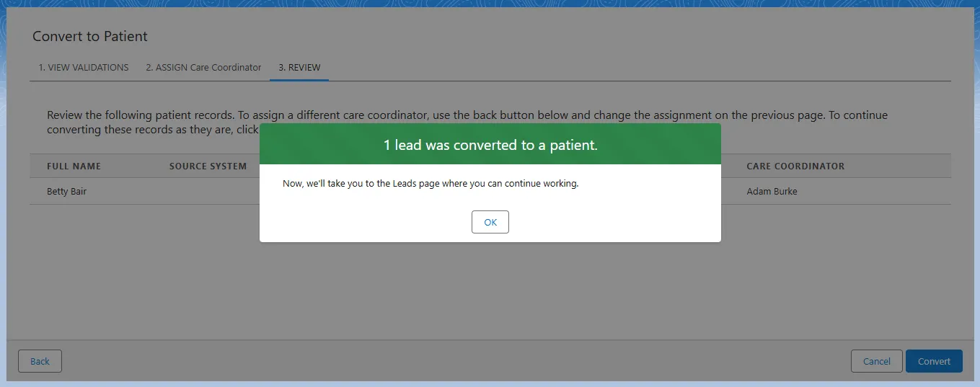
Task: Click the Leads page redirect message
Action: coord(431,184)
